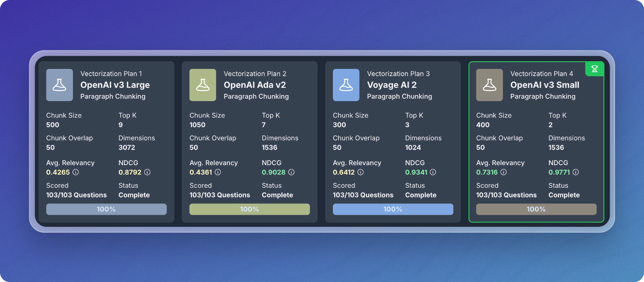Open info icon next to 0.9028 NDCG

point(291,172)
